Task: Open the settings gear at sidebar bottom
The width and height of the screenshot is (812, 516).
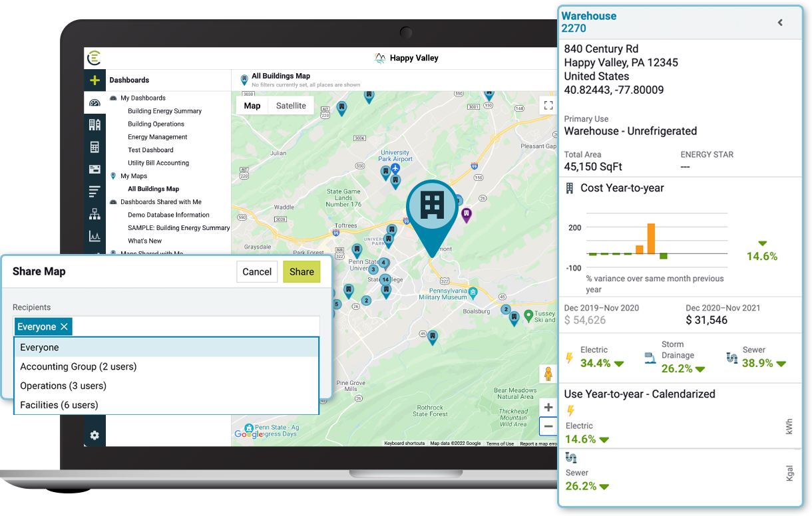Action: click(x=95, y=435)
